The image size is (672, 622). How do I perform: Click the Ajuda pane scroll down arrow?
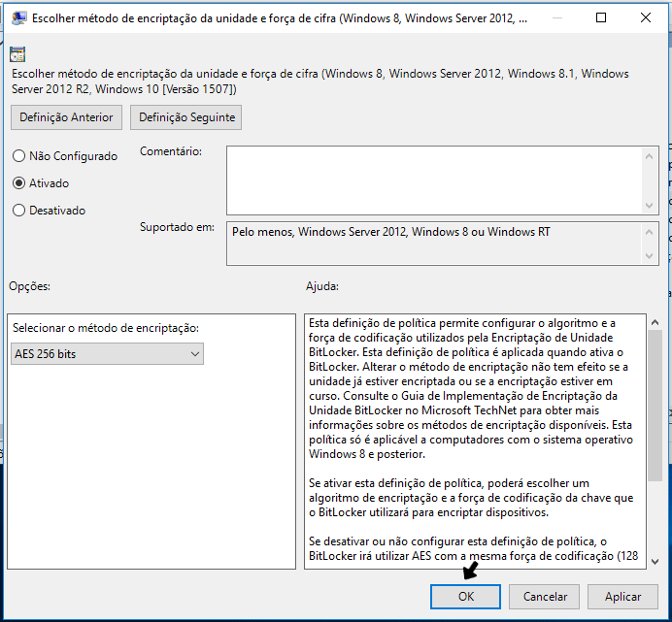[655, 561]
